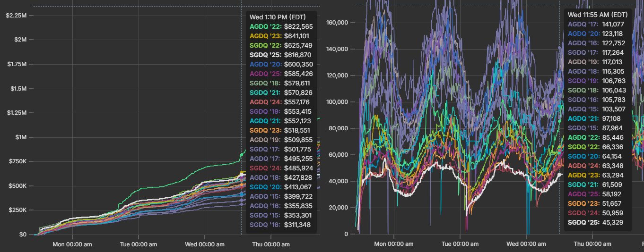Image resolution: width=644 pixels, height=252 pixels.
Task: Pick the SGDQ '19 106,763 viewers row
Action: pos(596,81)
